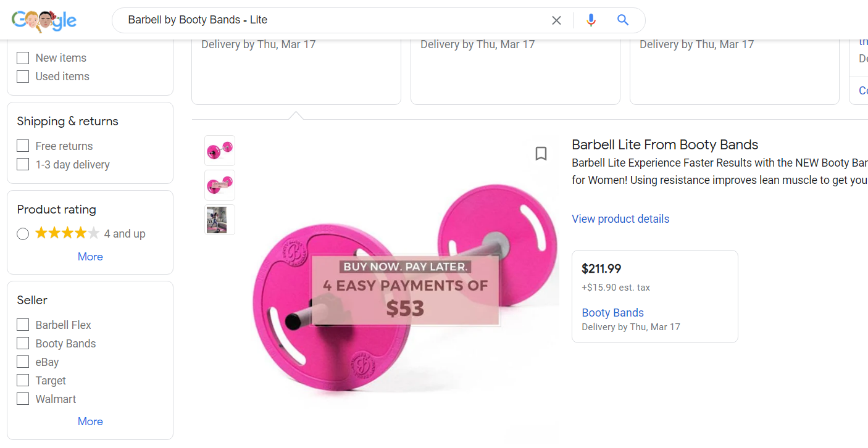Viewport: 868px width, 448px height.
Task: Start voice search with the microphone icon
Action: pyautogui.click(x=591, y=20)
